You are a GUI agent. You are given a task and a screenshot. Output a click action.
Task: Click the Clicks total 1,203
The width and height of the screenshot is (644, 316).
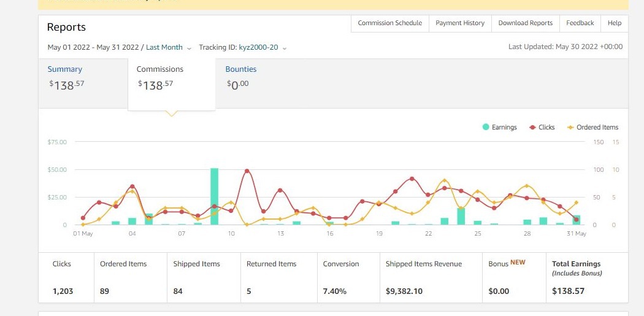click(x=63, y=291)
